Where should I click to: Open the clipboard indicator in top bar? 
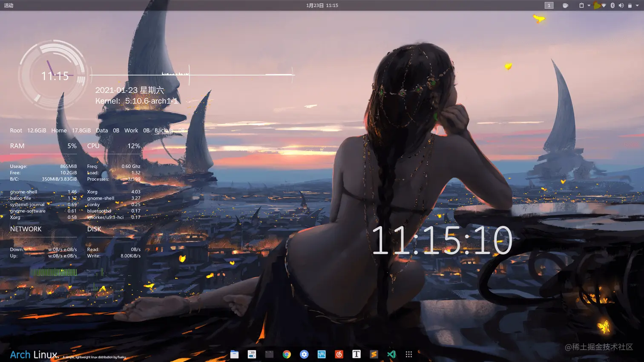(x=581, y=6)
